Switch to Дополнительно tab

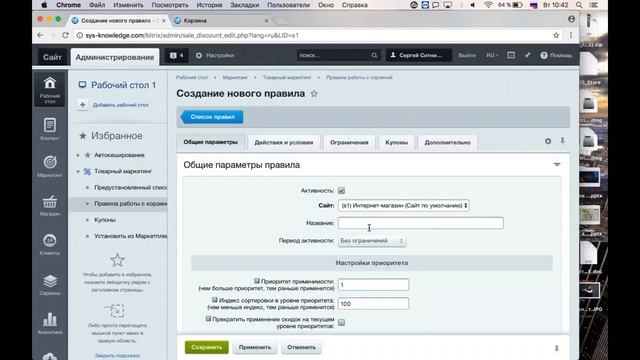pyautogui.click(x=447, y=142)
